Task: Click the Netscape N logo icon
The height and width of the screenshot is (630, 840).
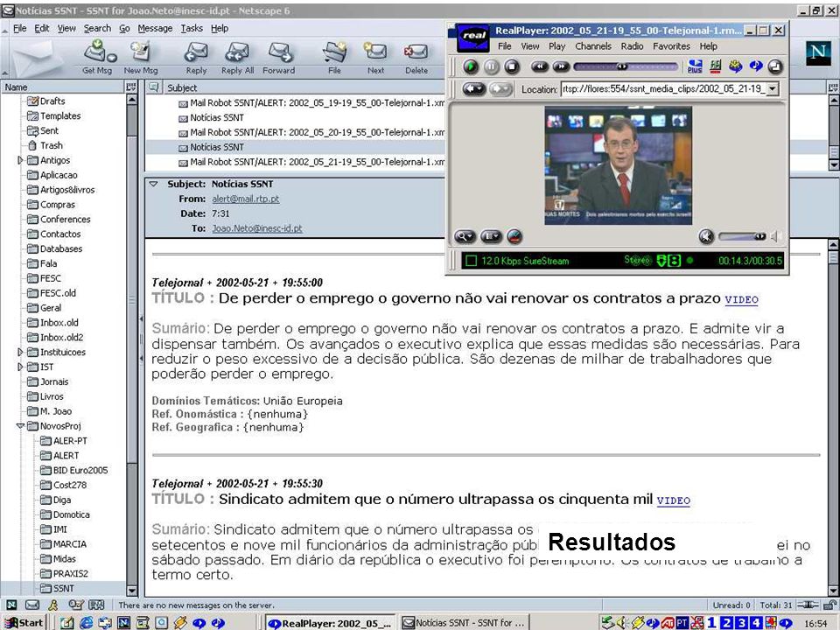Action: click(x=818, y=53)
